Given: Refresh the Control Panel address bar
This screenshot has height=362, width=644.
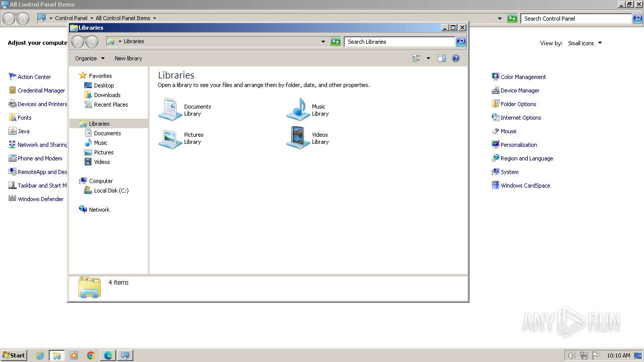Looking at the screenshot, I should coord(512,19).
